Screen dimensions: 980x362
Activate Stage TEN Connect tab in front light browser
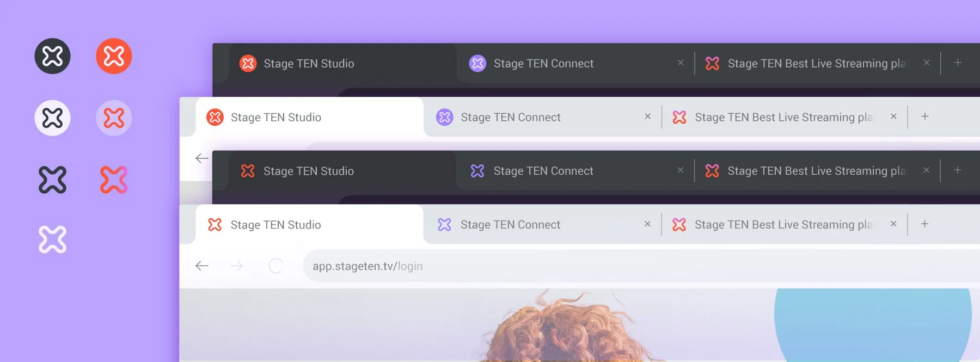(x=542, y=224)
